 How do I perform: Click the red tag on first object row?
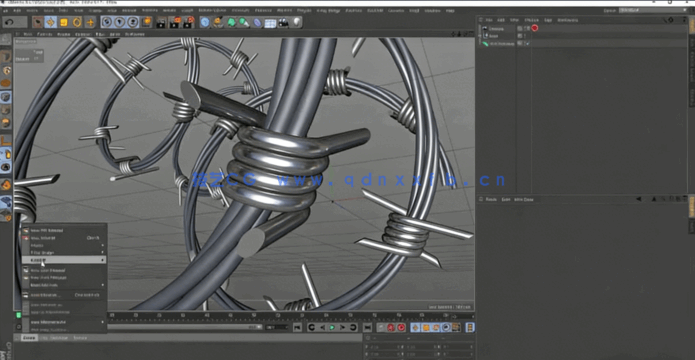tap(535, 28)
